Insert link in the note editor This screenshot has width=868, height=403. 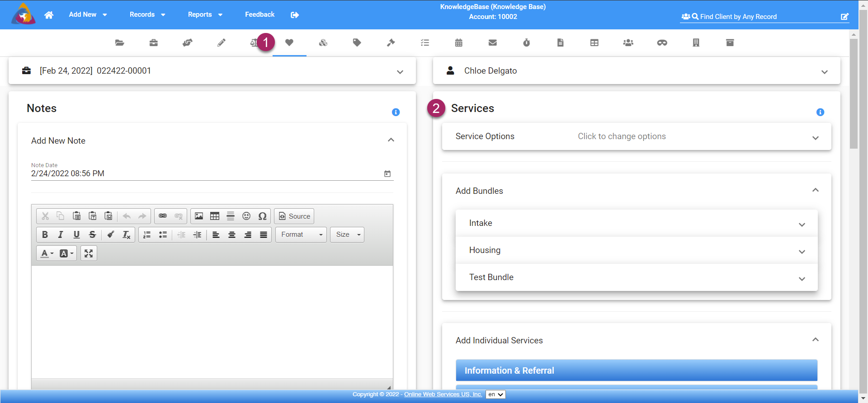163,216
